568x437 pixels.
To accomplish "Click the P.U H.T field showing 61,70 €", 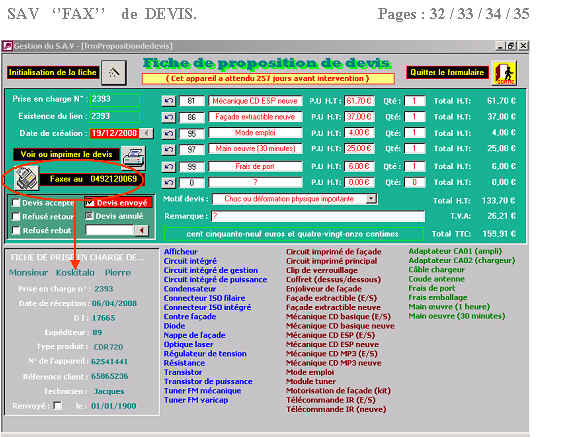I will tap(359, 101).
